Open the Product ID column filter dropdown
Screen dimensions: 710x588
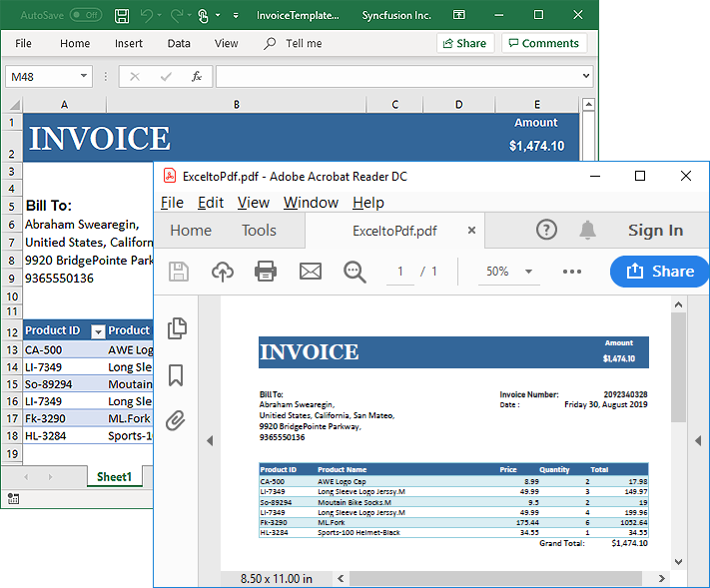pos(98,331)
